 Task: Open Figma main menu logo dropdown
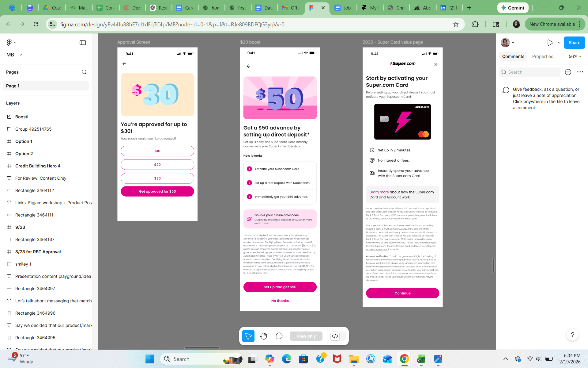pos(11,43)
